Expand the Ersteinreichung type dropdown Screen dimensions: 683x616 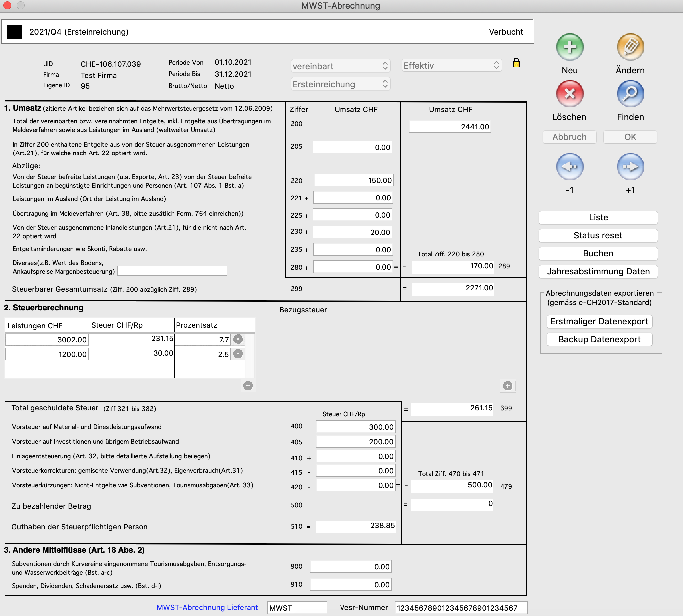(340, 84)
